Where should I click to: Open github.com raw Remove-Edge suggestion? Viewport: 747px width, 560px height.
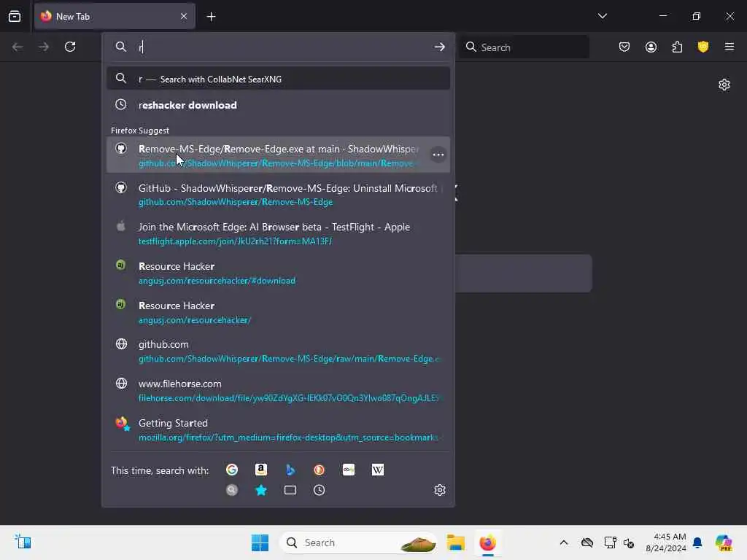pyautogui.click(x=278, y=351)
